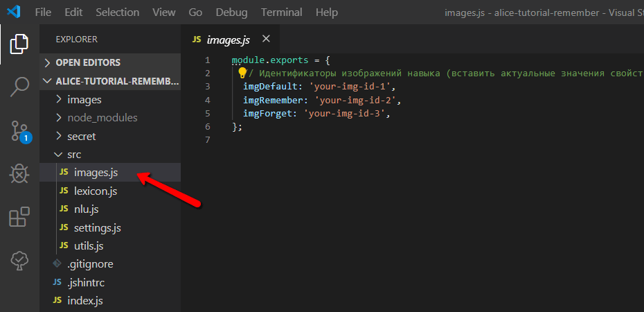Collapse the src folder
Image resolution: width=644 pixels, height=312 pixels.
tap(74, 155)
